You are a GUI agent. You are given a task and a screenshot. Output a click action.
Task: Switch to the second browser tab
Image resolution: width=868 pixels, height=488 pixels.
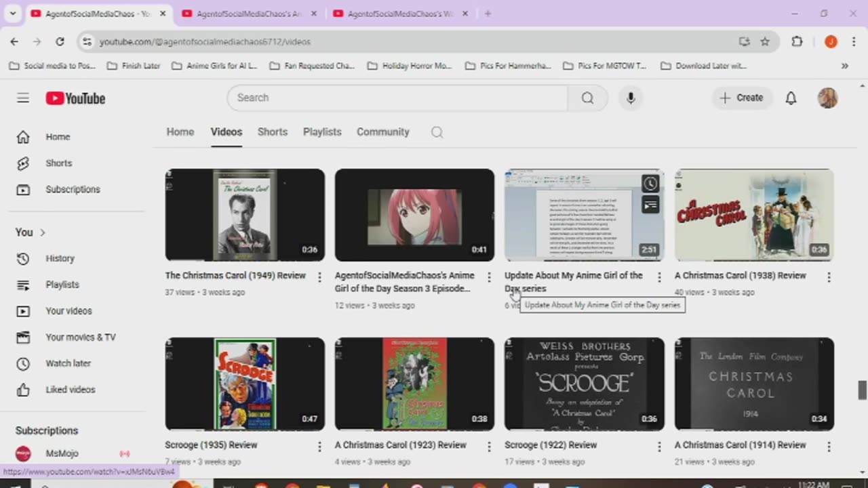point(250,14)
